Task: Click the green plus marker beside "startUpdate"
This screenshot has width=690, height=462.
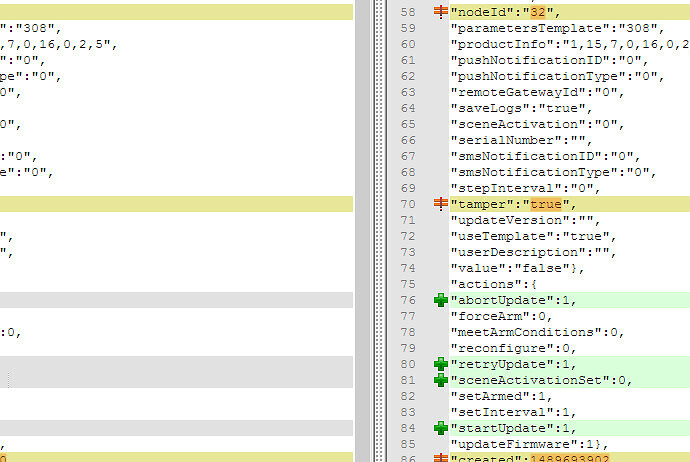Action: 440,428
